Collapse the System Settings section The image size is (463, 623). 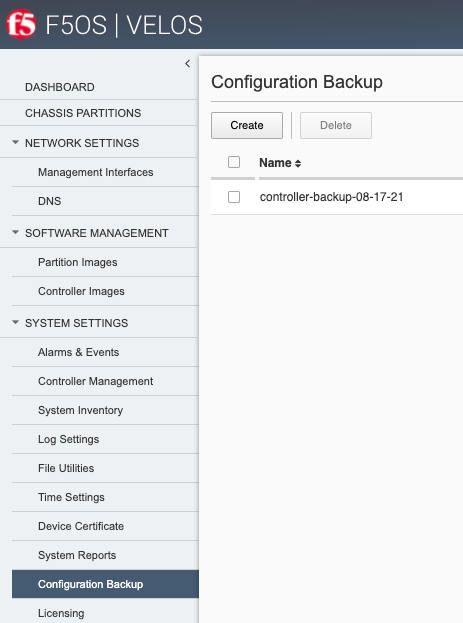(x=15, y=322)
